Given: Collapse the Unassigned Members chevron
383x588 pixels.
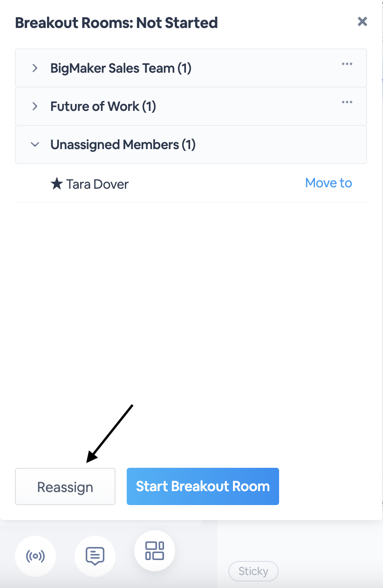Looking at the screenshot, I should pos(34,145).
